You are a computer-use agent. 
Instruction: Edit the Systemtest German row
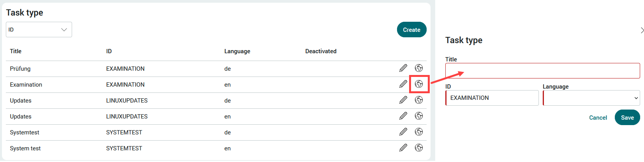coord(403,132)
